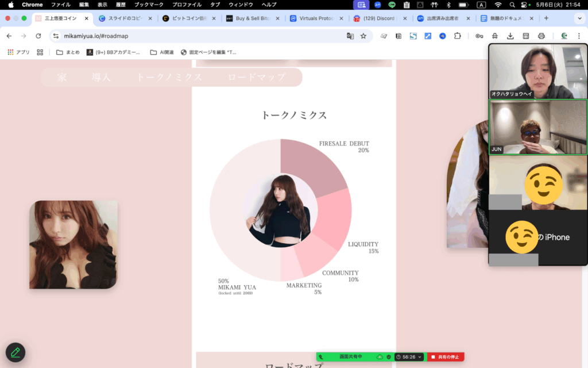
Task: Open the AI関連 bookmarks folder
Action: click(162, 52)
